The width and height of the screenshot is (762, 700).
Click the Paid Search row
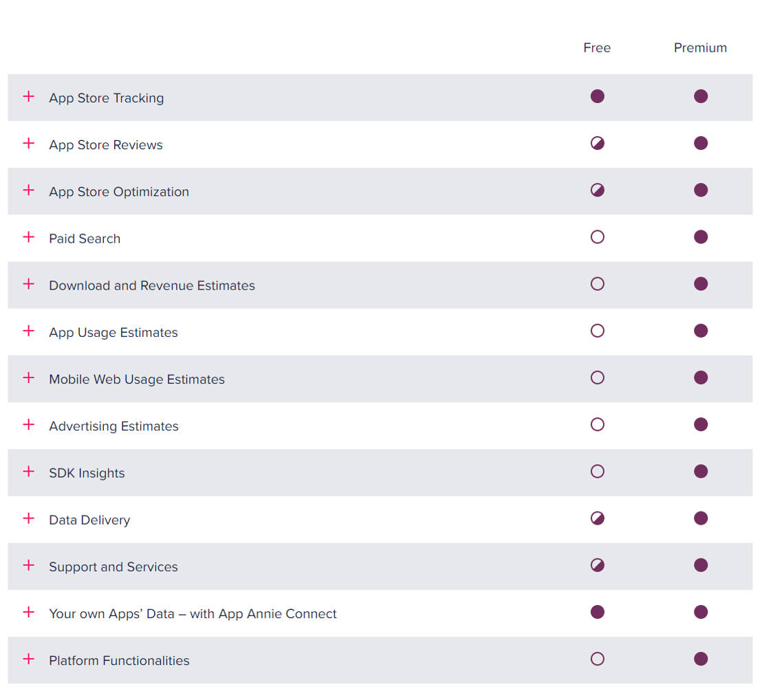(85, 238)
